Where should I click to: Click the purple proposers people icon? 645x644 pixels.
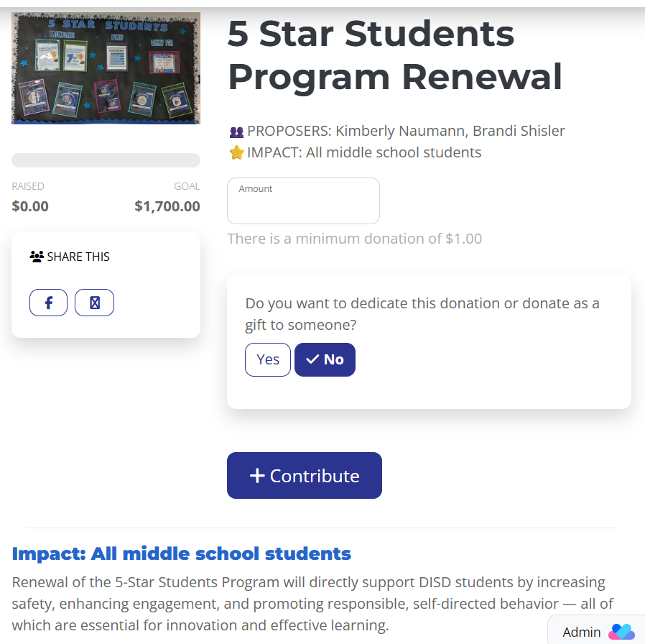[x=236, y=132]
